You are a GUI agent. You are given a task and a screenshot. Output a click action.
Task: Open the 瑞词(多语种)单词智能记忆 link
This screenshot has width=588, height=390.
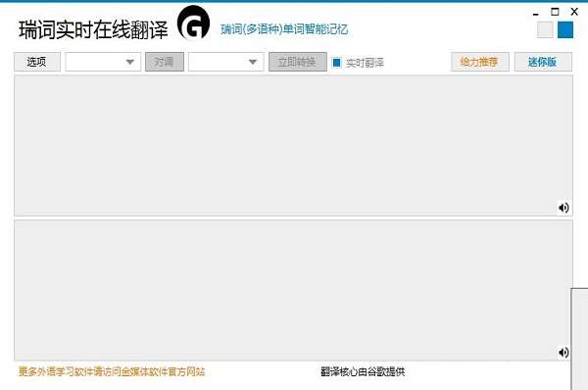[x=284, y=29]
